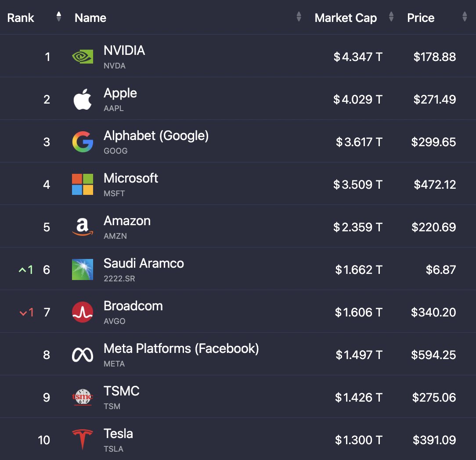Open the Alphabet (Google) company link

(x=156, y=136)
